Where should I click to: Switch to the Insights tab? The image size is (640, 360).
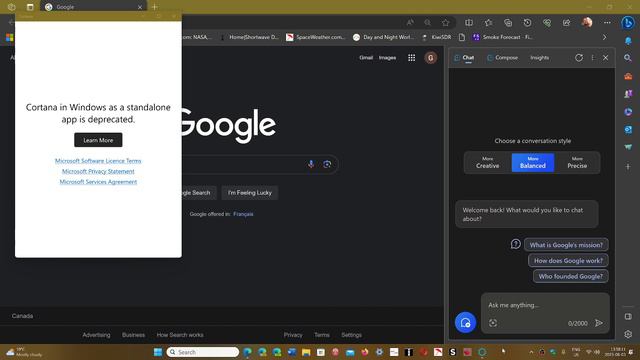point(540,58)
